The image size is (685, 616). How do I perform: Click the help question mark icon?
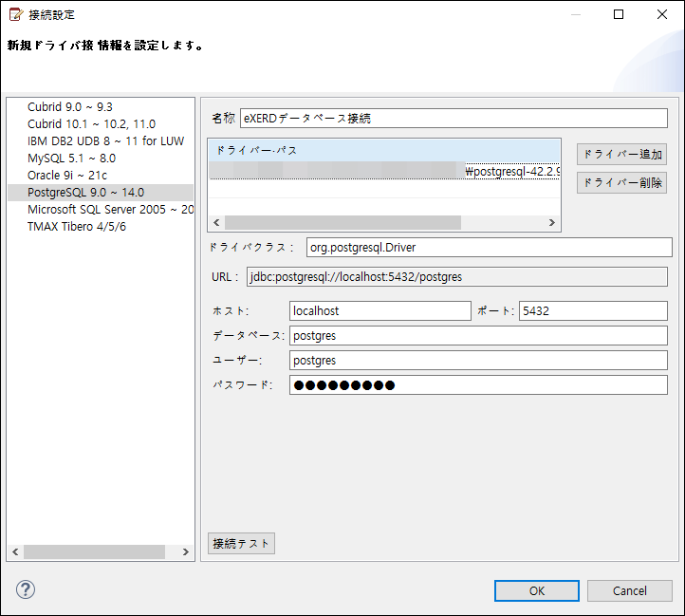click(26, 589)
